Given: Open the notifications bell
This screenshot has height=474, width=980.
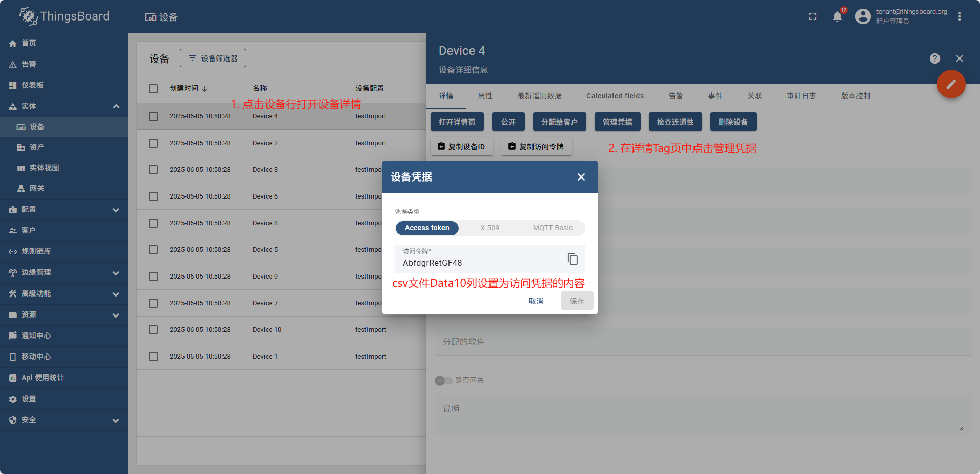Looking at the screenshot, I should (837, 17).
